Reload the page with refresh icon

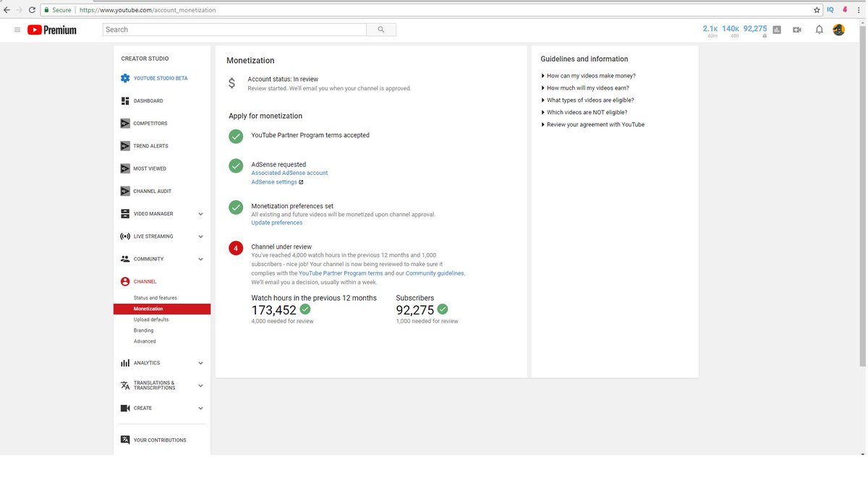32,10
